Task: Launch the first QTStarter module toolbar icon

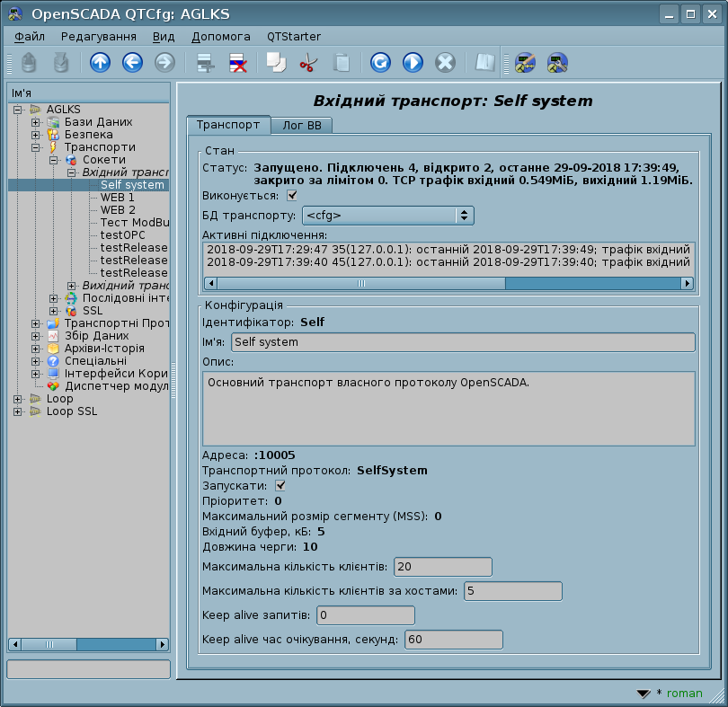Action: point(525,63)
